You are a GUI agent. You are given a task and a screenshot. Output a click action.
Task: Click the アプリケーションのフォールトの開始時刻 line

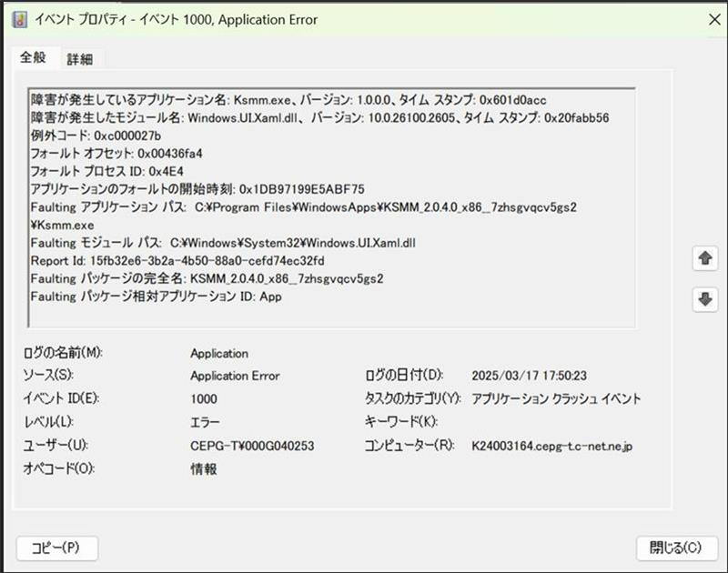pos(197,189)
